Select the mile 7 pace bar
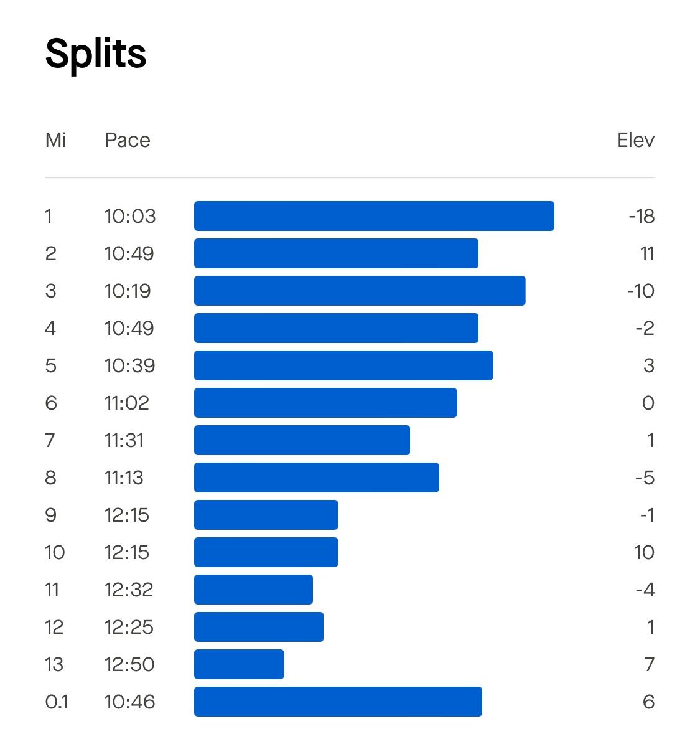700x734 pixels. (x=302, y=440)
